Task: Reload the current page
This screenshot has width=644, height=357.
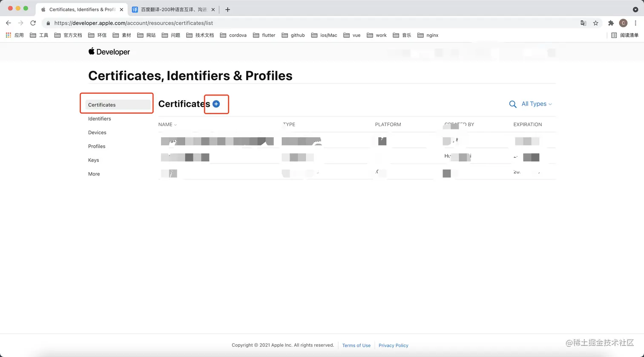Action: coord(33,23)
